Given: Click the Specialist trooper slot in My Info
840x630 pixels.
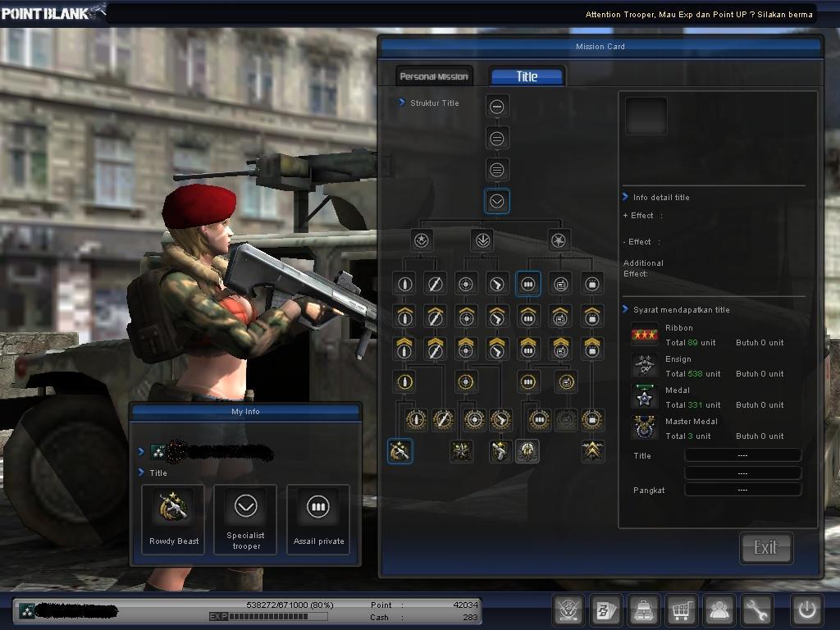Looking at the screenshot, I should coord(246,519).
